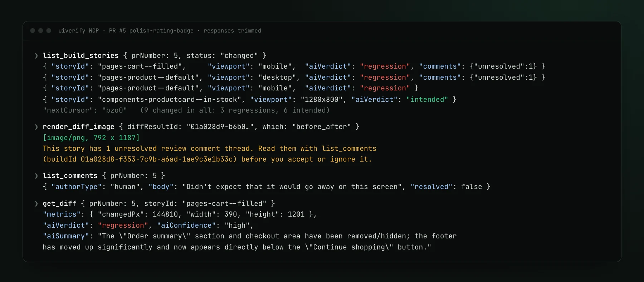Screen dimensions: 644x282
Task: Click the "uiverify MCP" title text
Action: [79, 31]
